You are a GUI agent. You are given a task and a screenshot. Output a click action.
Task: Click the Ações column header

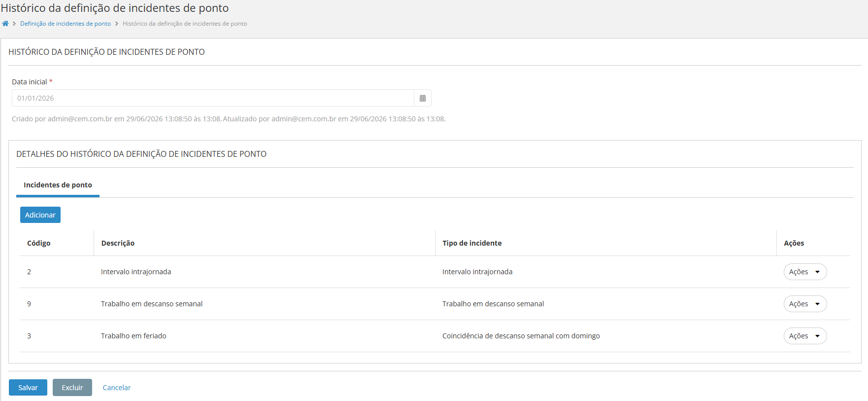[x=794, y=243]
